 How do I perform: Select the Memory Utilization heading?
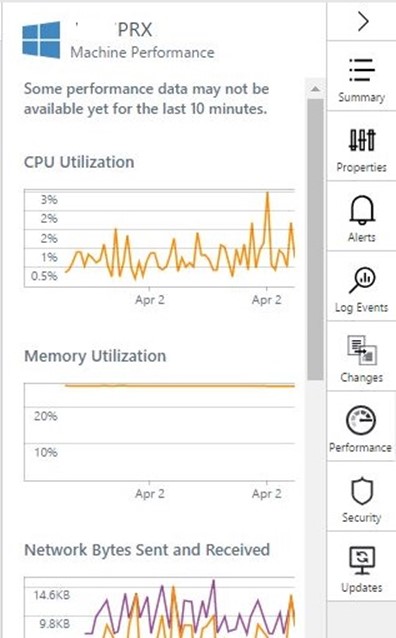[95, 356]
